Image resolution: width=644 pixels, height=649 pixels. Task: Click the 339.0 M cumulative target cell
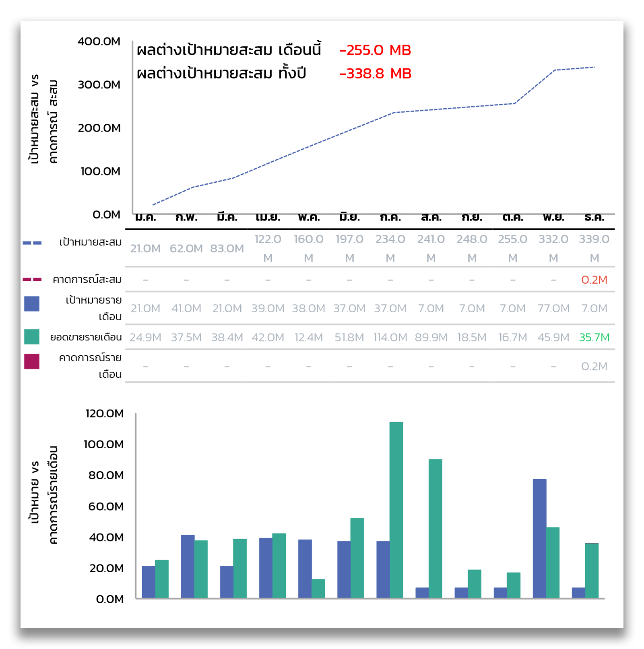pos(594,248)
